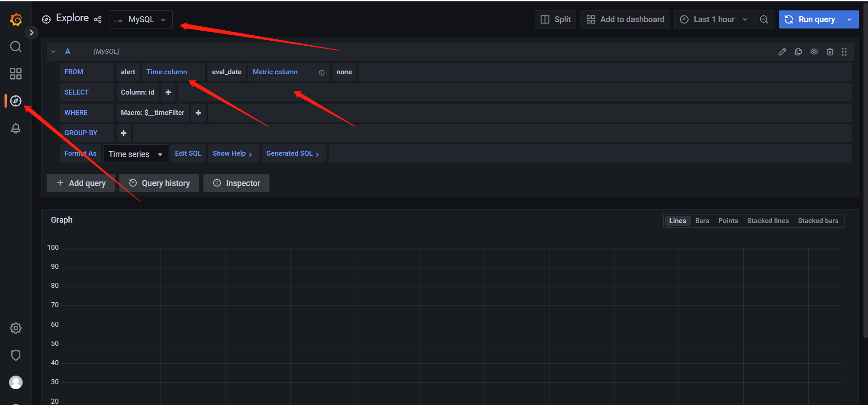Click the Time column label
This screenshot has height=405, width=868.
coord(166,72)
